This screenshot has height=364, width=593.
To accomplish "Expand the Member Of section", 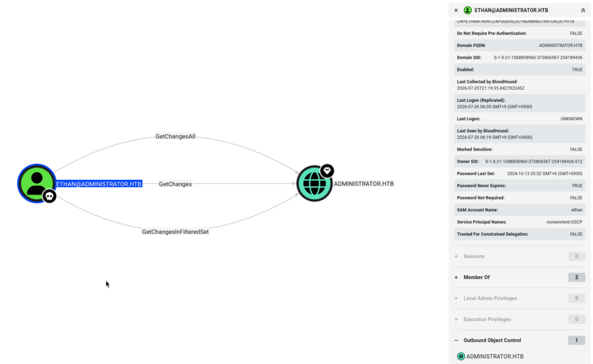I will [456, 277].
